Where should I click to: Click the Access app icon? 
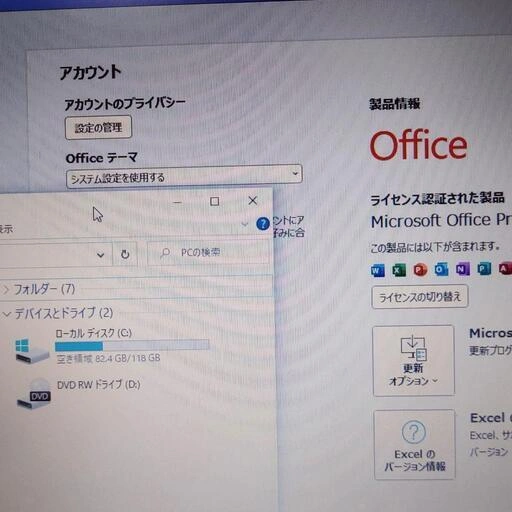pos(505,268)
